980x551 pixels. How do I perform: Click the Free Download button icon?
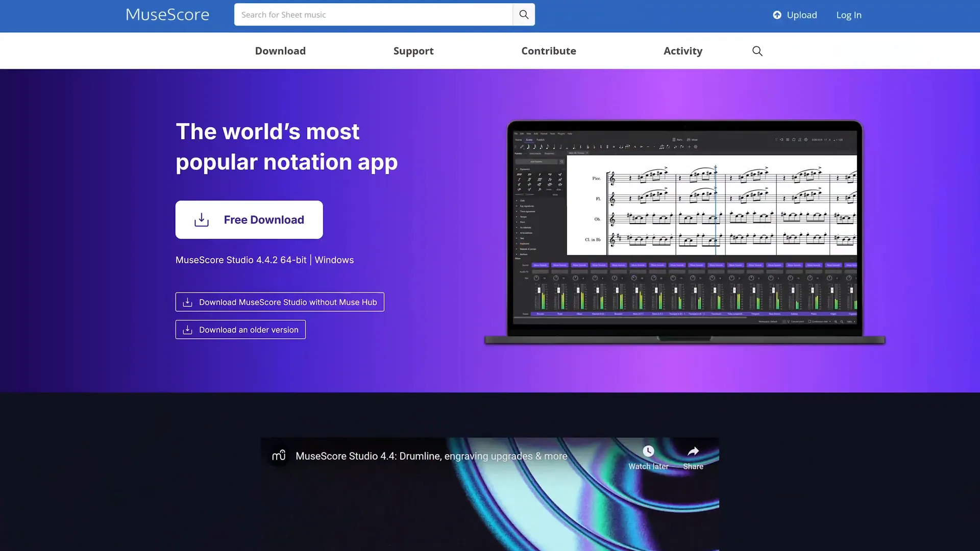pyautogui.click(x=201, y=220)
